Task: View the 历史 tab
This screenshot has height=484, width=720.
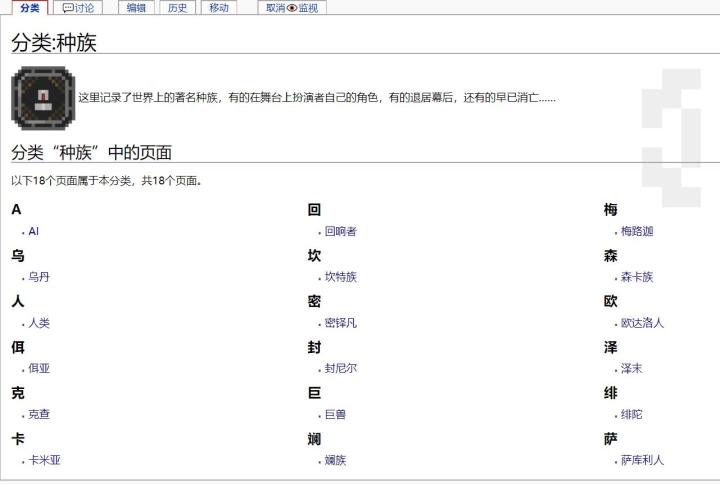Action: point(177,8)
